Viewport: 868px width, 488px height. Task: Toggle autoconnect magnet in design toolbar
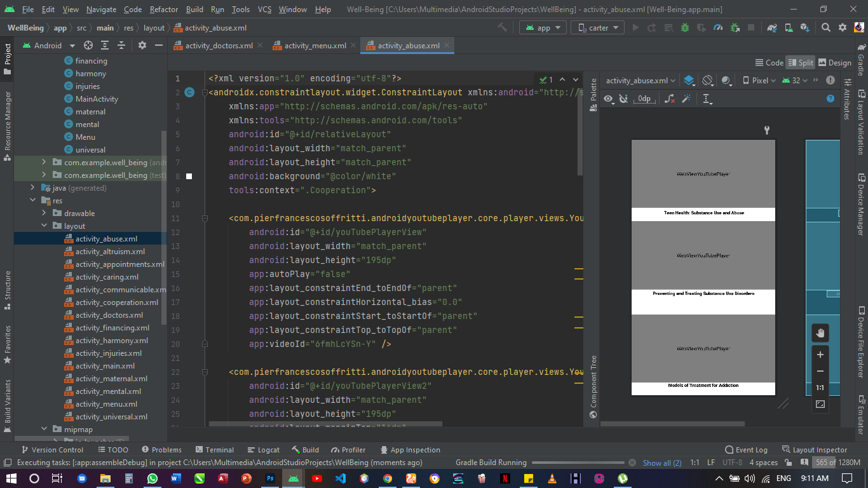click(623, 98)
